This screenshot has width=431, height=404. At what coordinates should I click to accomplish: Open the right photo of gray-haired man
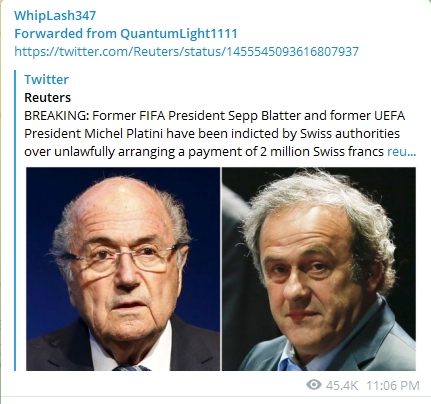(x=319, y=269)
